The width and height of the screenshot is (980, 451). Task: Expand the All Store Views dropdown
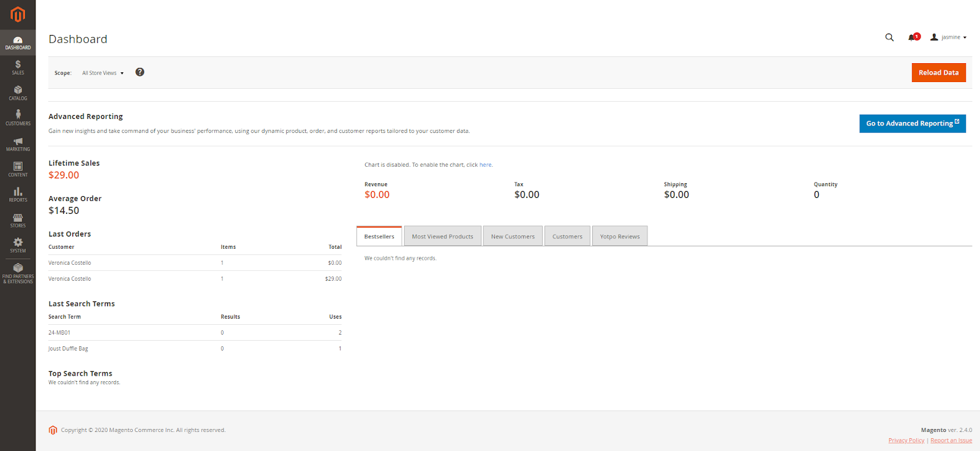103,73
